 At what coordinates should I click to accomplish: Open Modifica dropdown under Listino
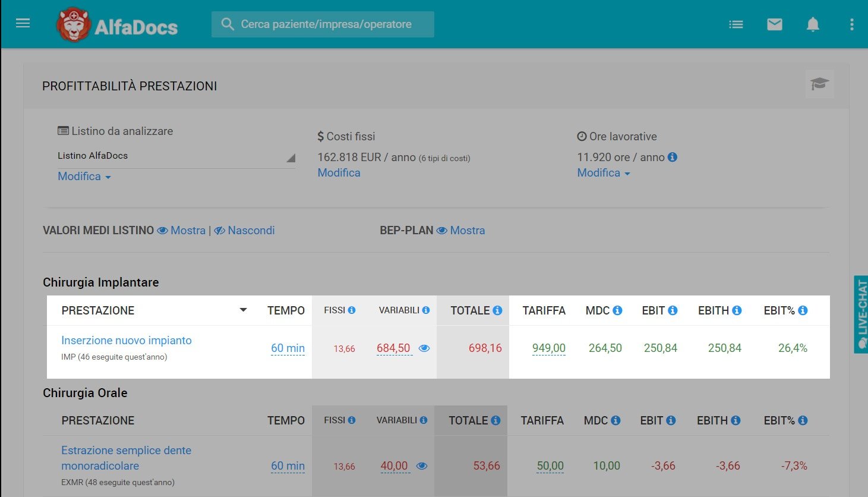click(84, 177)
